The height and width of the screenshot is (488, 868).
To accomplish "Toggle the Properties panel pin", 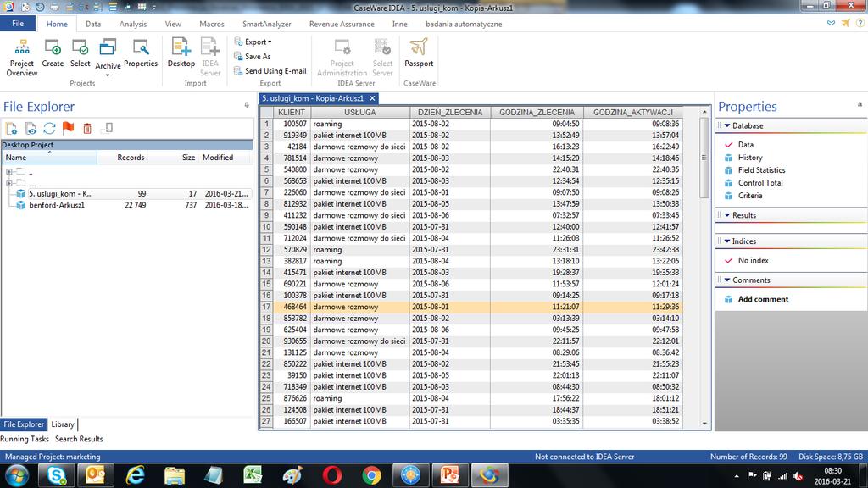I will point(860,105).
